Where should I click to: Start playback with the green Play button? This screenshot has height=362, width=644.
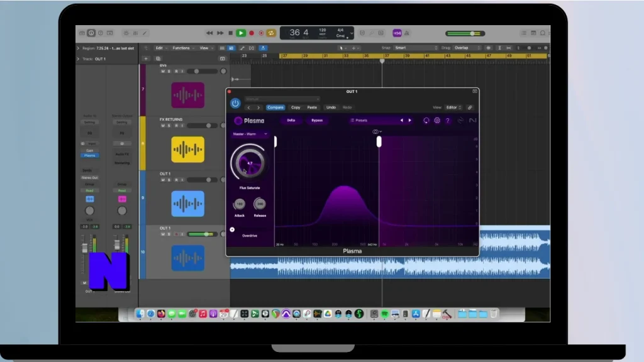(x=241, y=33)
